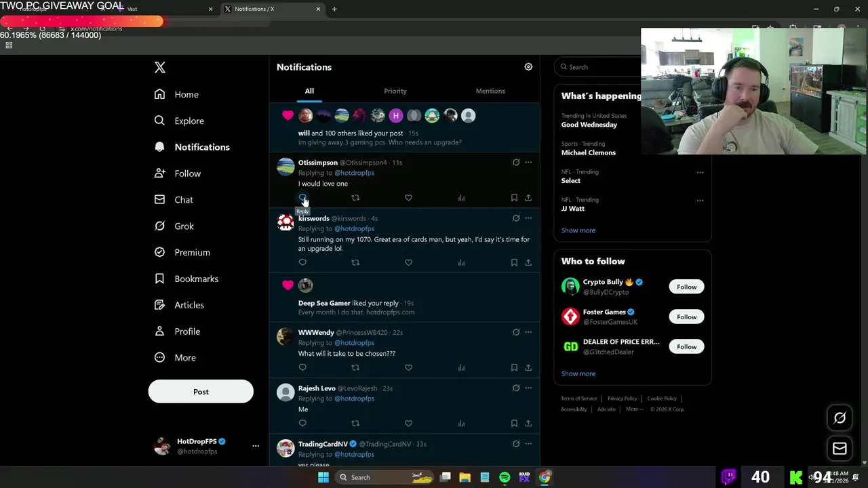
Task: Open notification settings gear icon
Action: (x=528, y=66)
